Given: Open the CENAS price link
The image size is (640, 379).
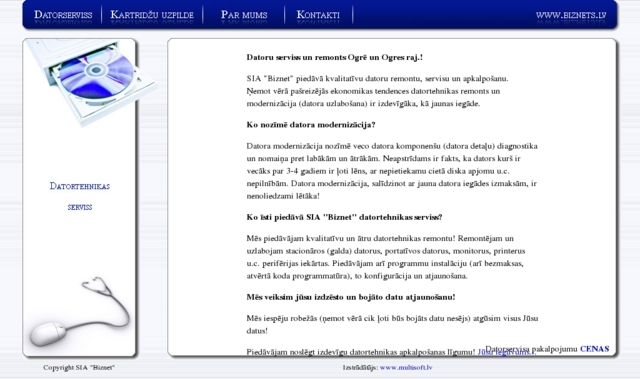Looking at the screenshot, I should [x=594, y=349].
